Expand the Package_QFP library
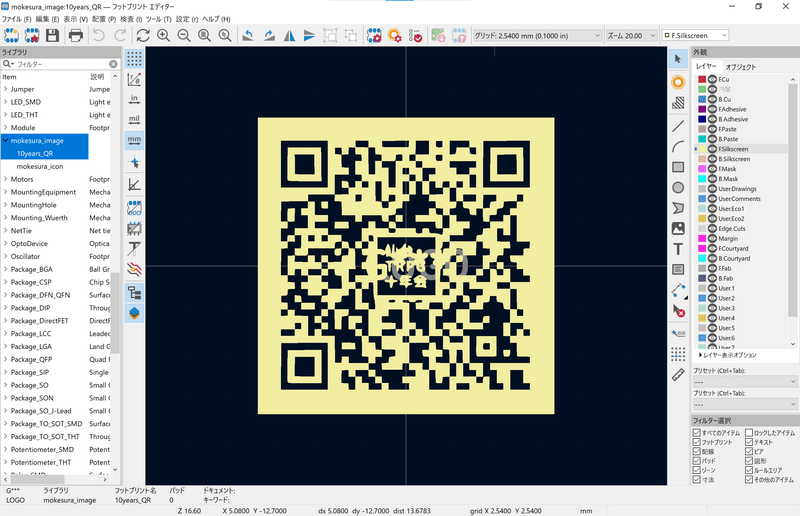Screen dimensions: 800x516 coord(6,359)
